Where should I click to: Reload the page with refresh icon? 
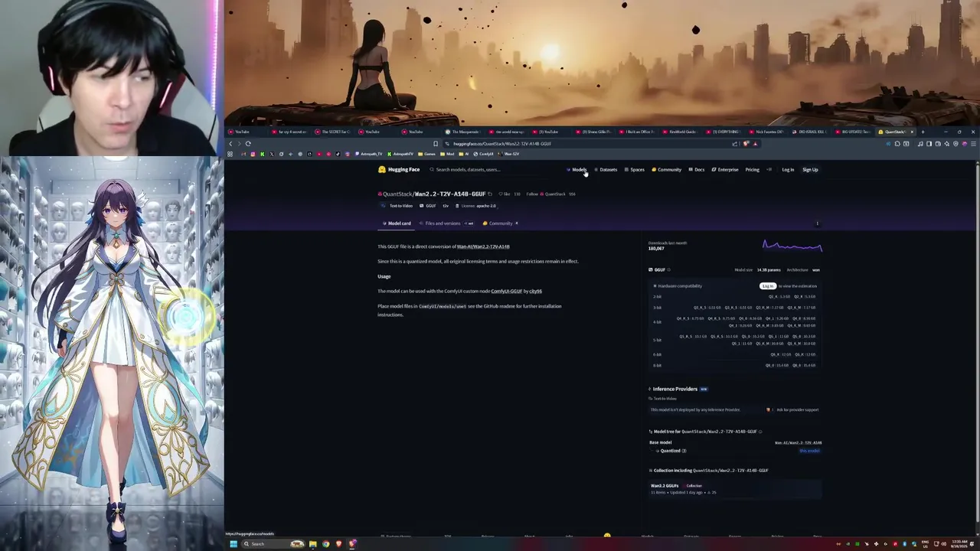tap(248, 144)
